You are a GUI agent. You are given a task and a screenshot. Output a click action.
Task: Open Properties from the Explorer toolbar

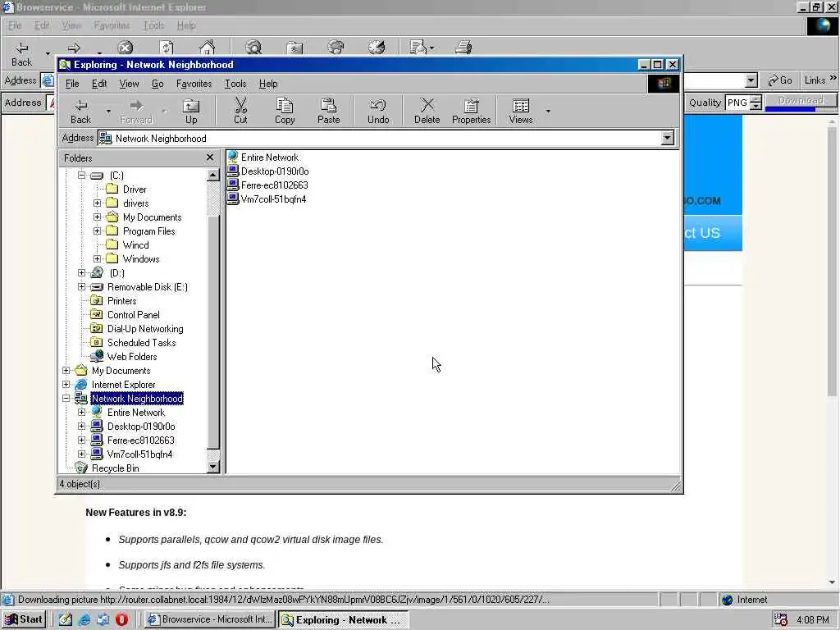472,111
